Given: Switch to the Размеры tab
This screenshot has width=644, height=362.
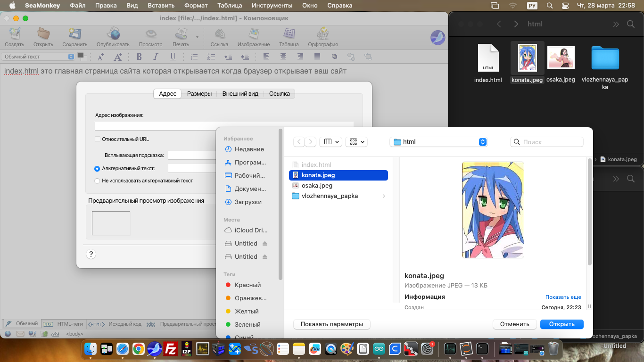Looking at the screenshot, I should pyautogui.click(x=199, y=94).
